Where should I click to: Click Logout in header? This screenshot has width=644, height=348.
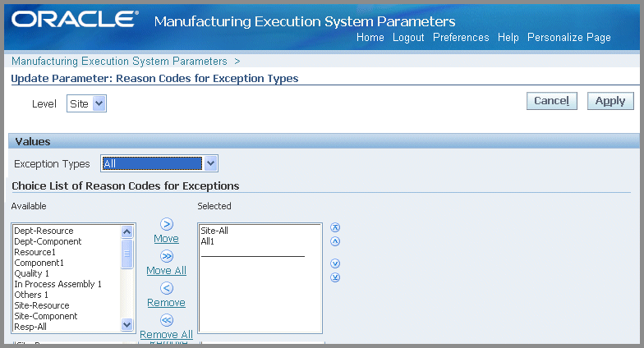408,38
